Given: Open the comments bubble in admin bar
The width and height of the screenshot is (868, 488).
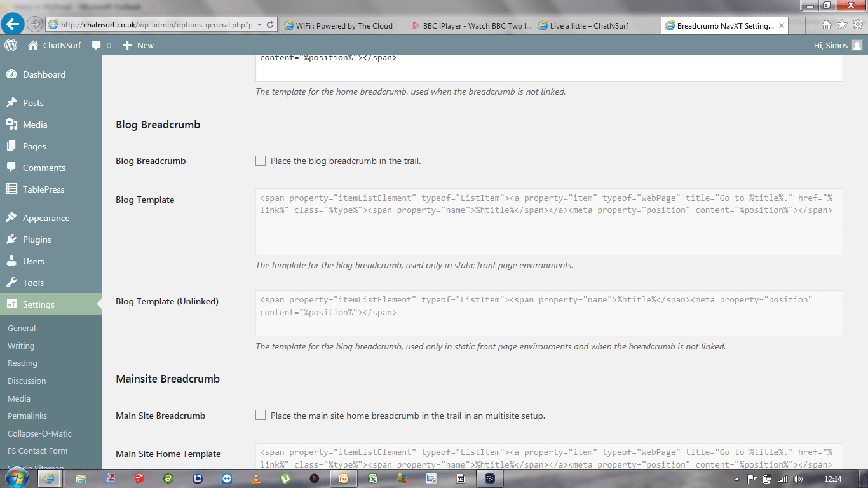Looking at the screenshot, I should (97, 45).
